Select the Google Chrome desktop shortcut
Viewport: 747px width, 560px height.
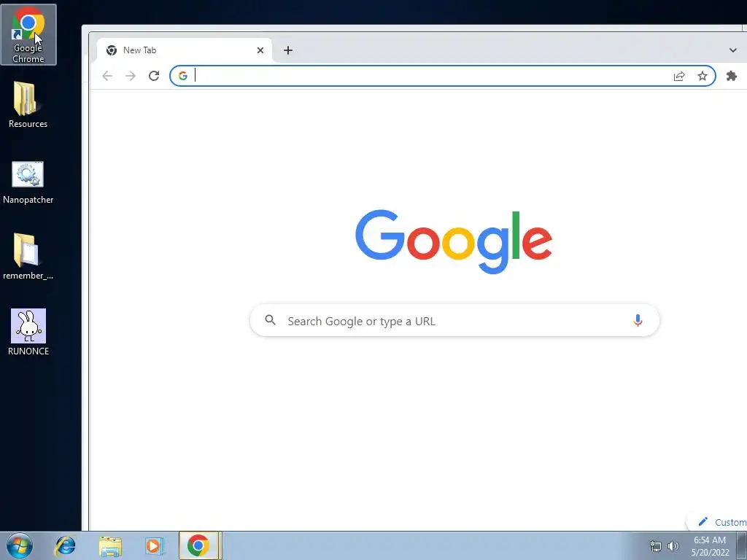[28, 35]
